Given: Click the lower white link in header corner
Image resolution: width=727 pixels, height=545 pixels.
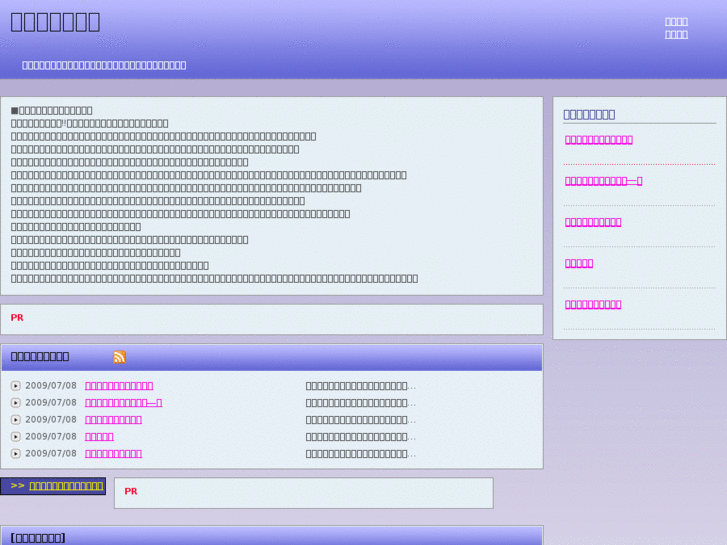Looking at the screenshot, I should (676, 35).
